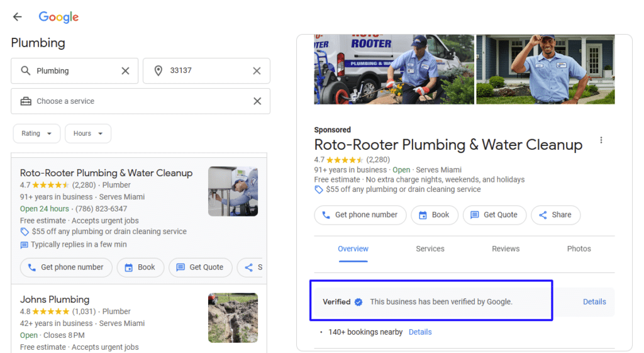Image resolution: width=644 pixels, height=353 pixels.
Task: Go back using the left arrow
Action: pyautogui.click(x=17, y=17)
